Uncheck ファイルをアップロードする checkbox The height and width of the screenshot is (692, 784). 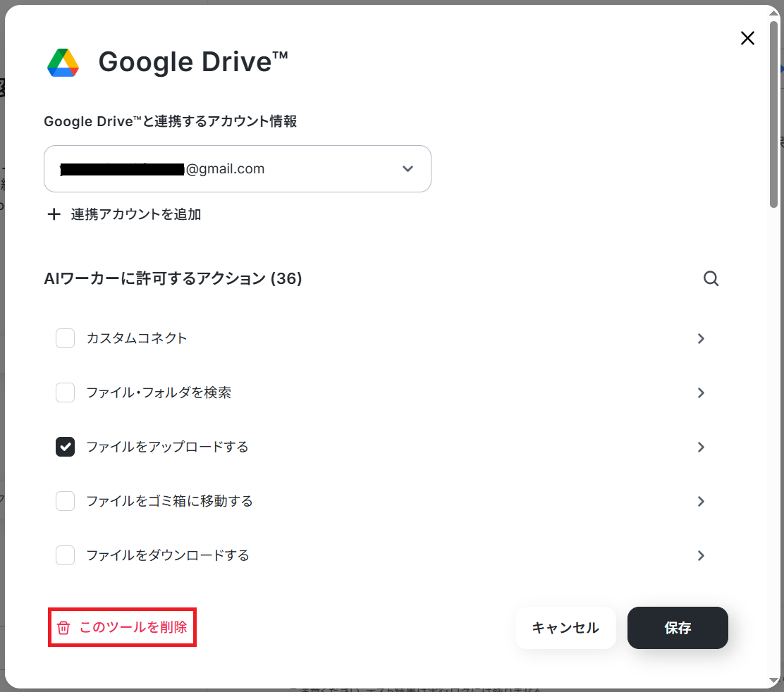[65, 447]
